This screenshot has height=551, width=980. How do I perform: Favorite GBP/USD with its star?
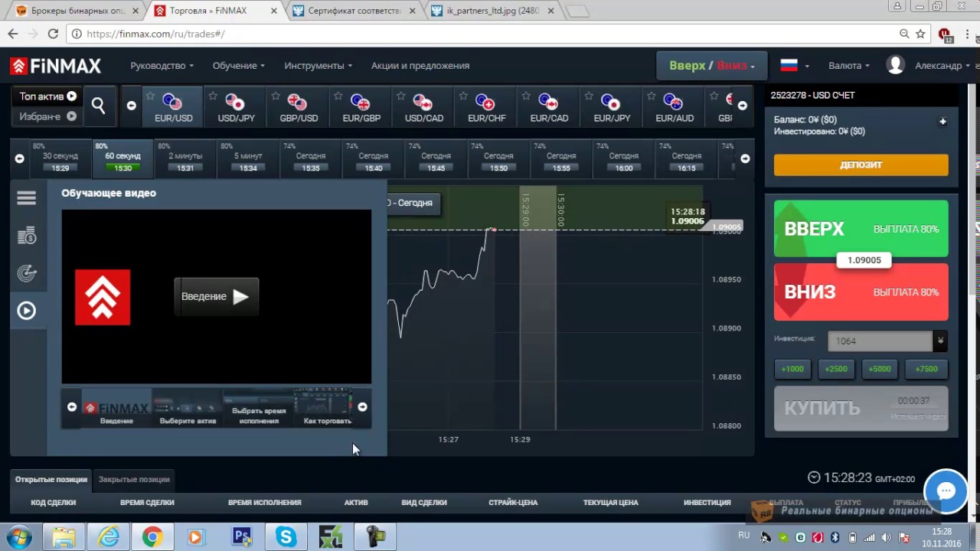(x=276, y=96)
